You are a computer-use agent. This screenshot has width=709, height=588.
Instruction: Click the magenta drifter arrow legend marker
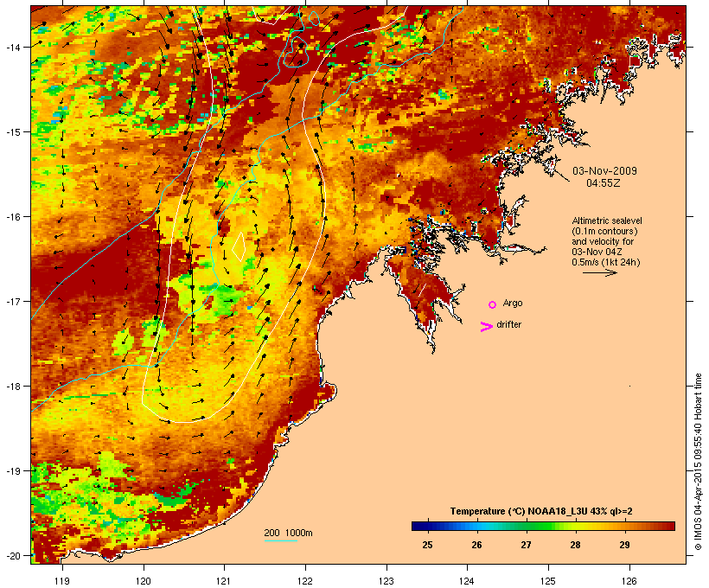coord(486,327)
